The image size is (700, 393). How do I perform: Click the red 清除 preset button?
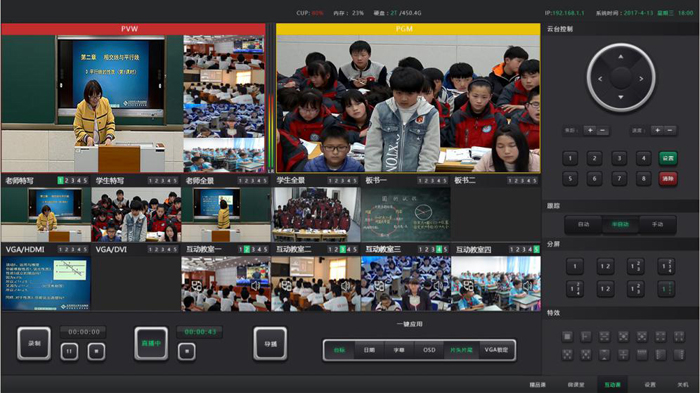coord(668,179)
